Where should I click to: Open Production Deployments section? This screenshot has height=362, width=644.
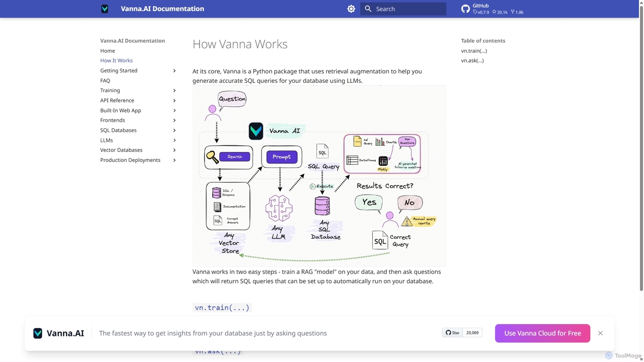[x=130, y=160]
